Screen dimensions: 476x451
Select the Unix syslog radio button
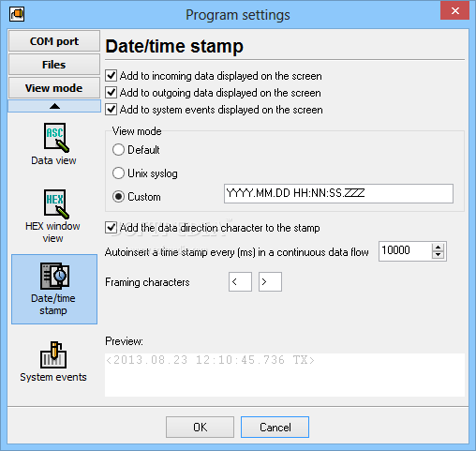(x=118, y=173)
